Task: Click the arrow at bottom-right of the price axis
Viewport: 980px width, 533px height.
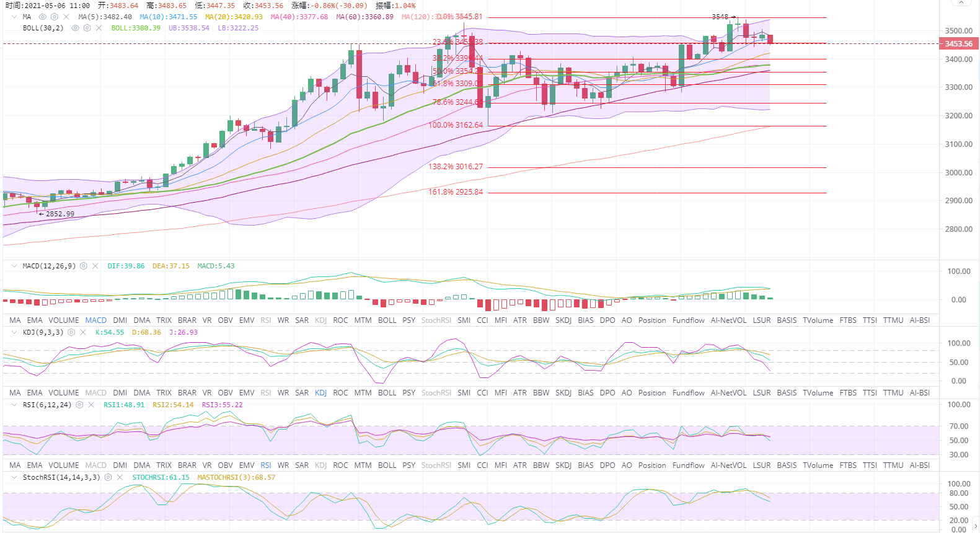Action: 976,526
